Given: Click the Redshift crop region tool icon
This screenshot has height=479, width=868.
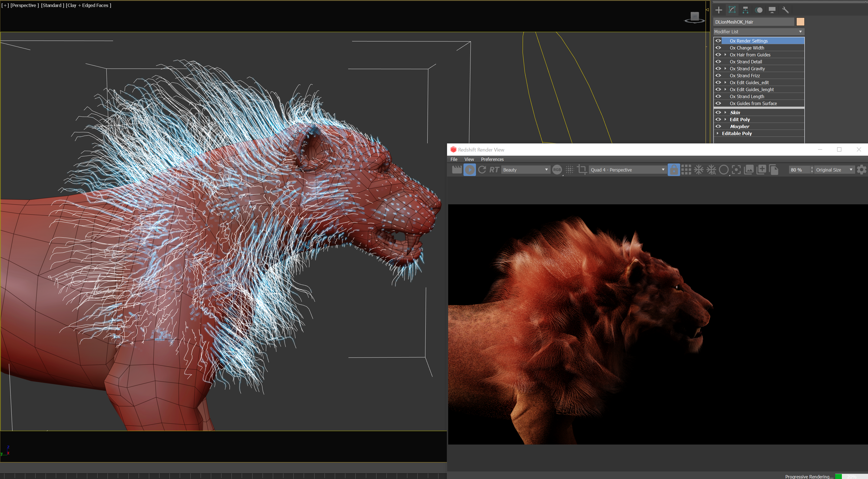Looking at the screenshot, I should point(582,170).
